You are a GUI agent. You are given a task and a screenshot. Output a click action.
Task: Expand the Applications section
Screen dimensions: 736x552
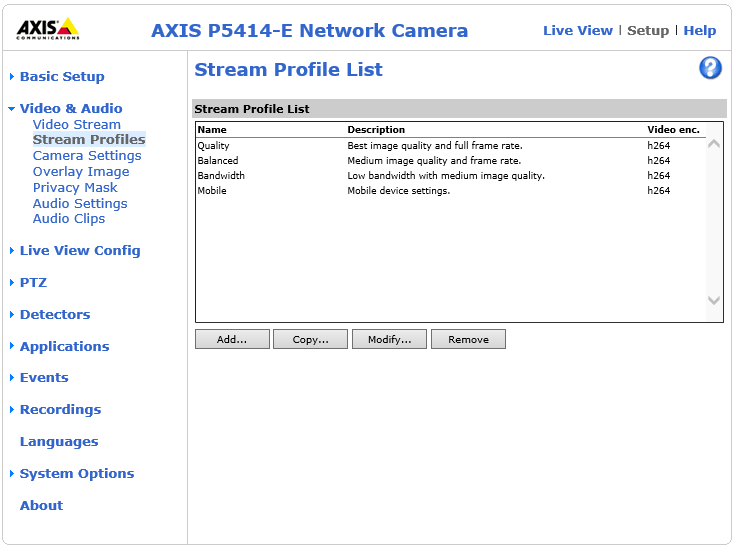(64, 346)
